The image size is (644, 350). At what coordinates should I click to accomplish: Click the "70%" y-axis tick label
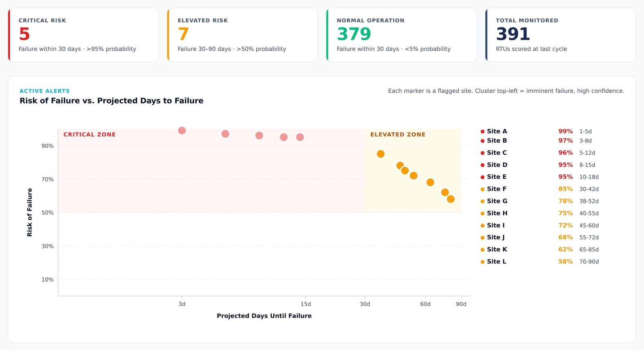coord(47,179)
